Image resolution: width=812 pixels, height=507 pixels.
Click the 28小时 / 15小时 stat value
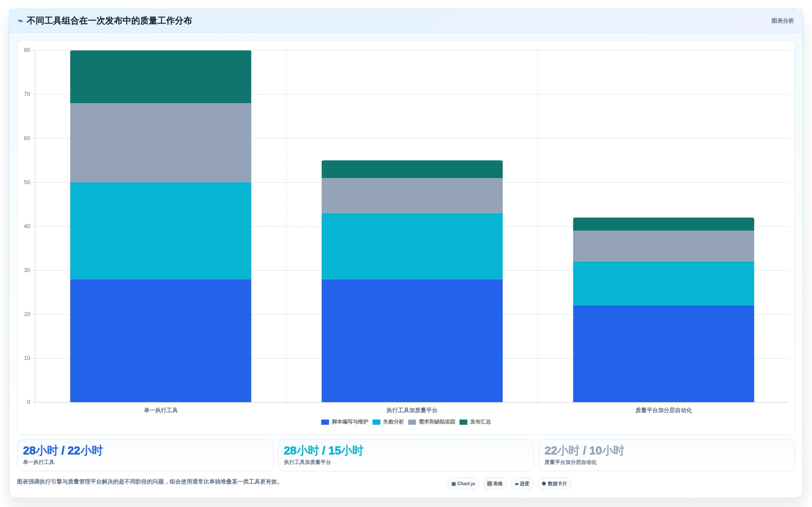coord(323,450)
